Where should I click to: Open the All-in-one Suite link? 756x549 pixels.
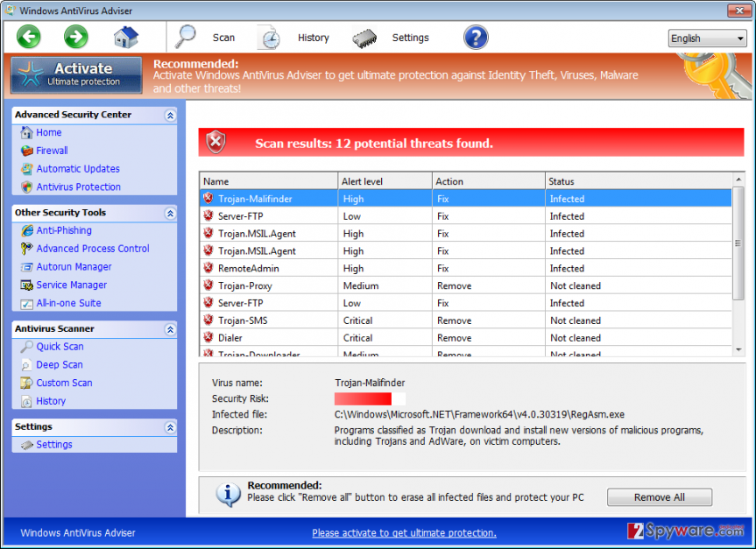[68, 303]
